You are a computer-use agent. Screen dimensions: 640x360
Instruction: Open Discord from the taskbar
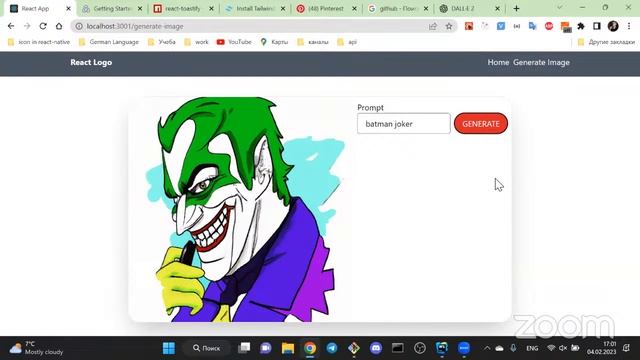(376, 348)
